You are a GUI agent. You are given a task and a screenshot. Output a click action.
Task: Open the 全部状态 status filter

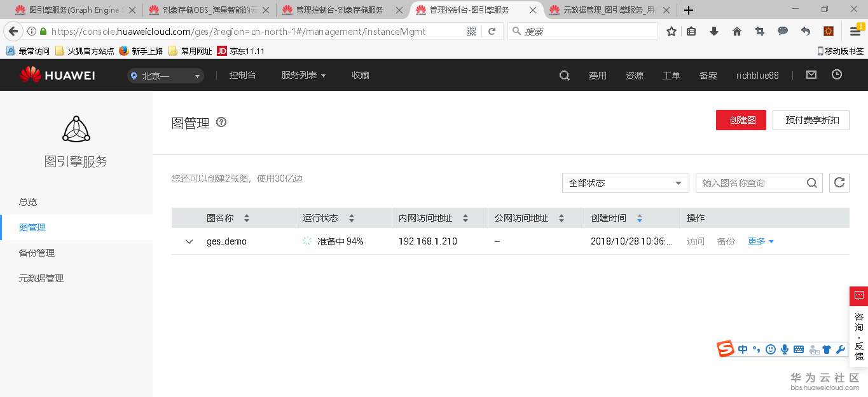tap(625, 183)
